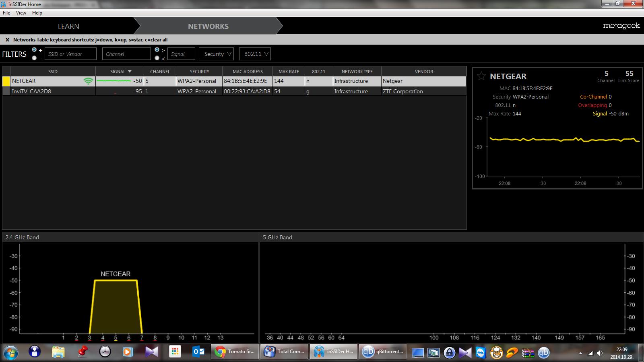The height and width of the screenshot is (362, 644).
Task: Click NETGEAR row yellow color swatch
Action: [x=6, y=81]
